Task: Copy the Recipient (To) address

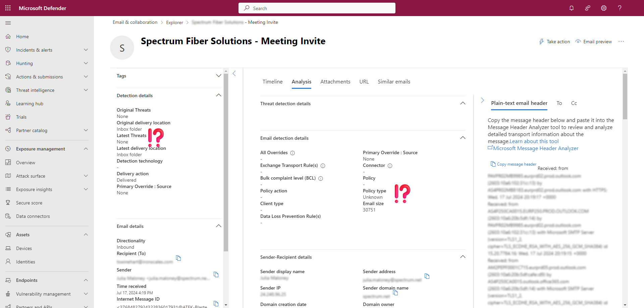Action: 178,258
